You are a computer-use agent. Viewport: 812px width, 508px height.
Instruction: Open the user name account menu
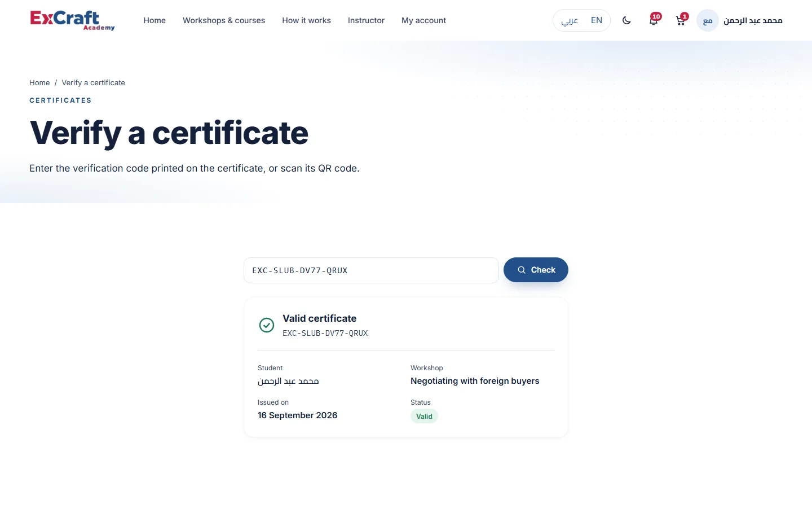click(x=753, y=20)
